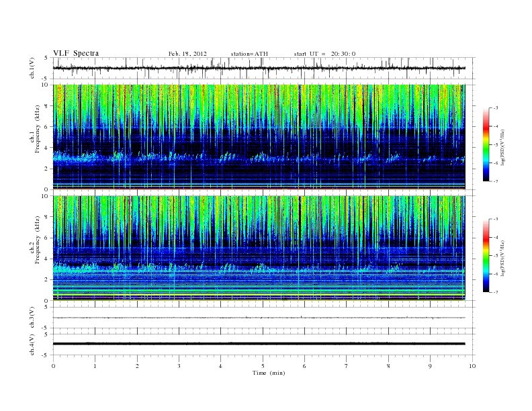The width and height of the screenshot is (532, 411).
Task: Click the ch.3 waveform trace
Action: tap(259, 318)
